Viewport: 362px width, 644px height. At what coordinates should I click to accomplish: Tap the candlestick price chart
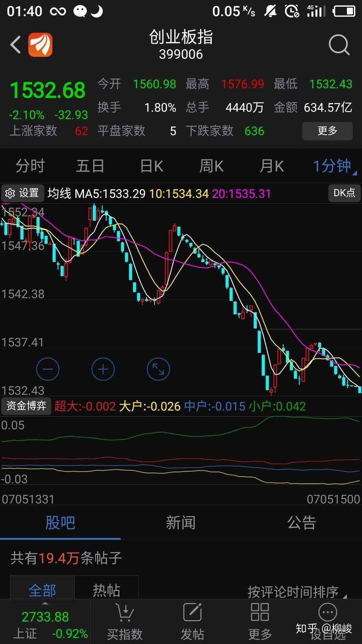click(181, 299)
